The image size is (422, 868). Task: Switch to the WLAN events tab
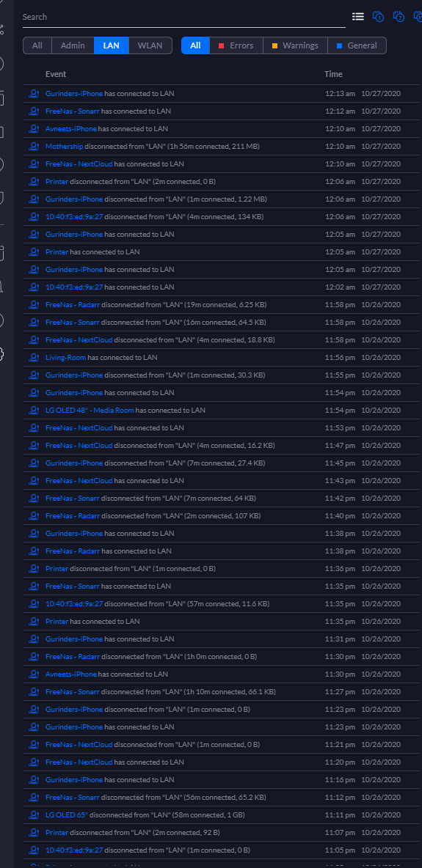tap(150, 45)
